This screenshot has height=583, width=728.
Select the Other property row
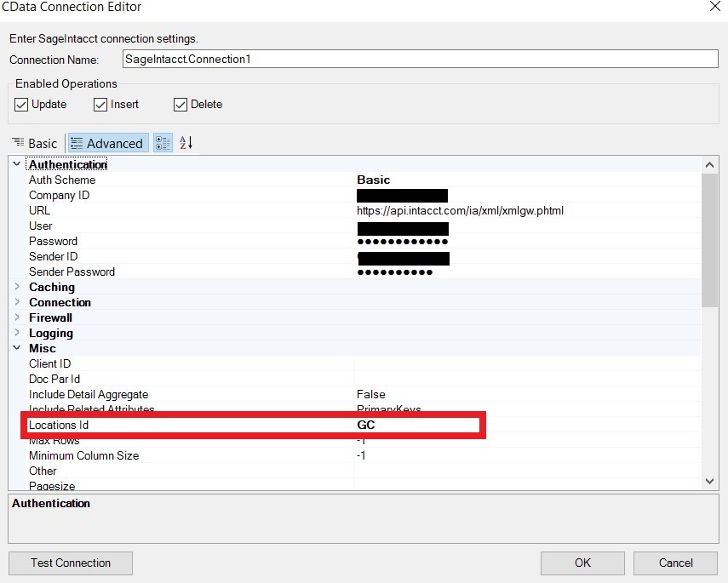(364, 471)
